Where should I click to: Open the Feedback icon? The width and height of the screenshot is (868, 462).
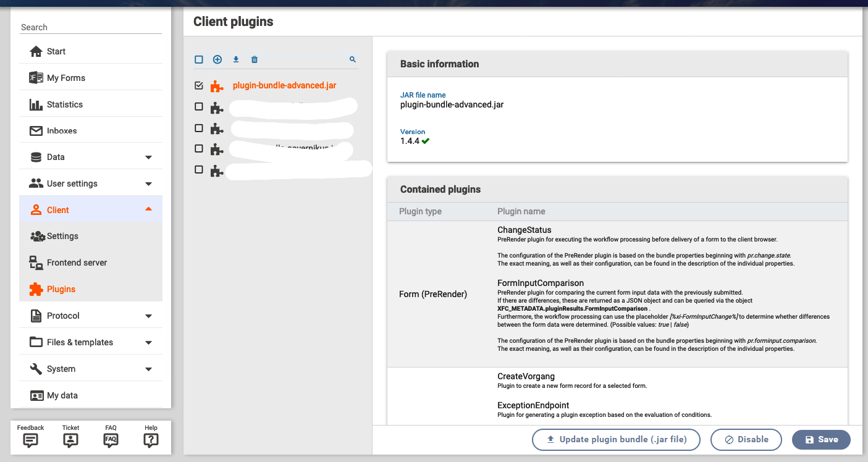(30, 440)
